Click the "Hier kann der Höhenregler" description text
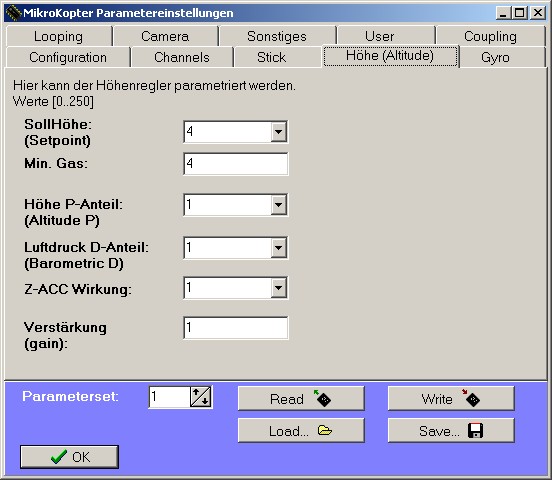This screenshot has width=552, height=480. (154, 86)
